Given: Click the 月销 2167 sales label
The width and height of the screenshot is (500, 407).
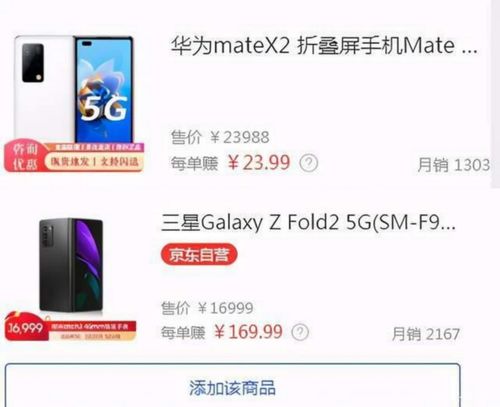Looking at the screenshot, I should [x=426, y=334].
